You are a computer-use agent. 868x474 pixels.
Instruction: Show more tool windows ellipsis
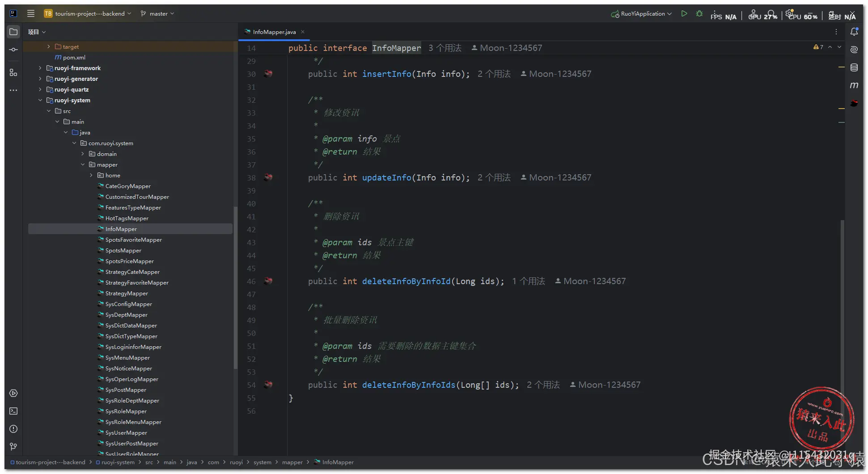point(13,90)
